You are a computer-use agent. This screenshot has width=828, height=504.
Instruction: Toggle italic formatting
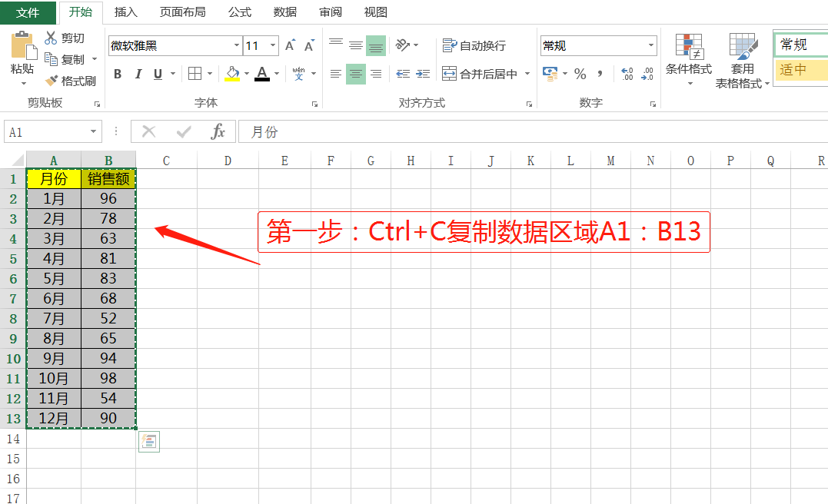(x=138, y=74)
